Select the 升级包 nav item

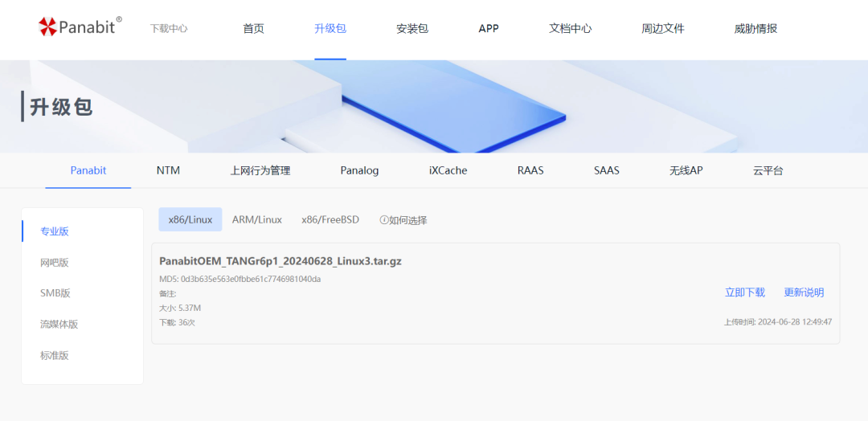click(330, 29)
